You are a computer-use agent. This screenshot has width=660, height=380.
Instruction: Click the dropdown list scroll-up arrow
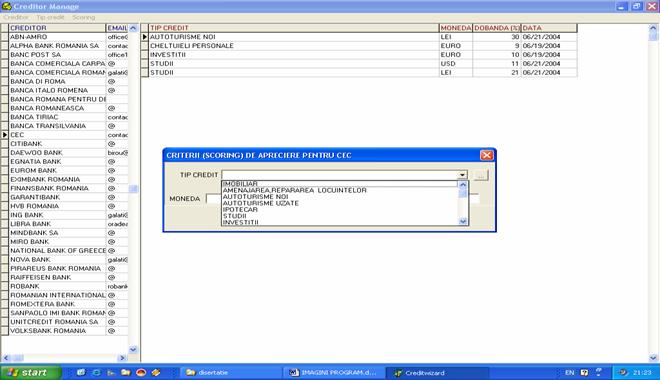[463, 185]
